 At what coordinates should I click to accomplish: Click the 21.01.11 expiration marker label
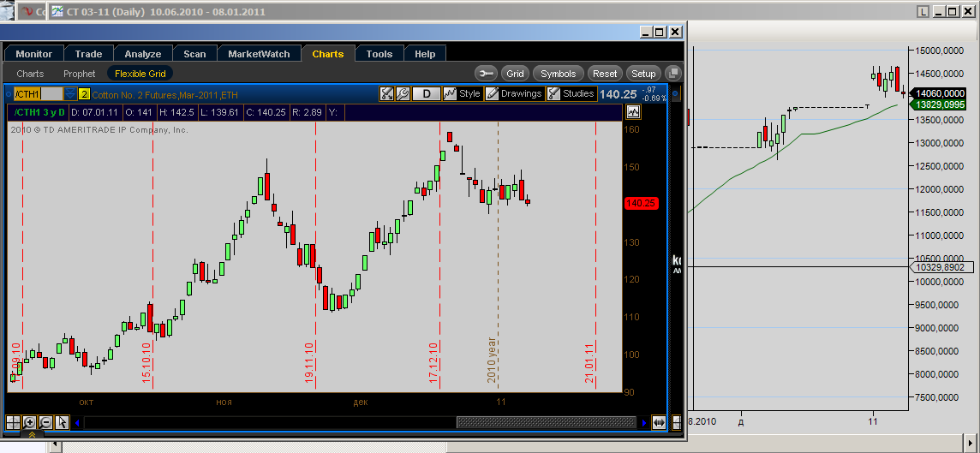pos(589,362)
